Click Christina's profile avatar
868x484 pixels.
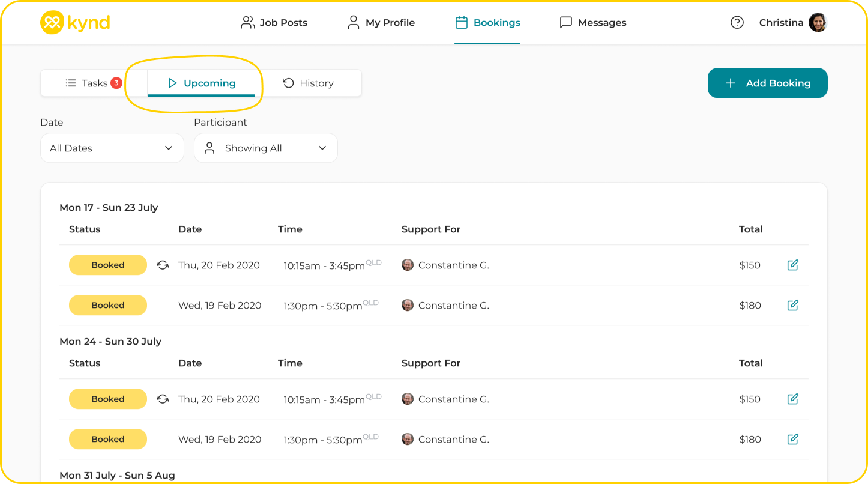click(818, 23)
